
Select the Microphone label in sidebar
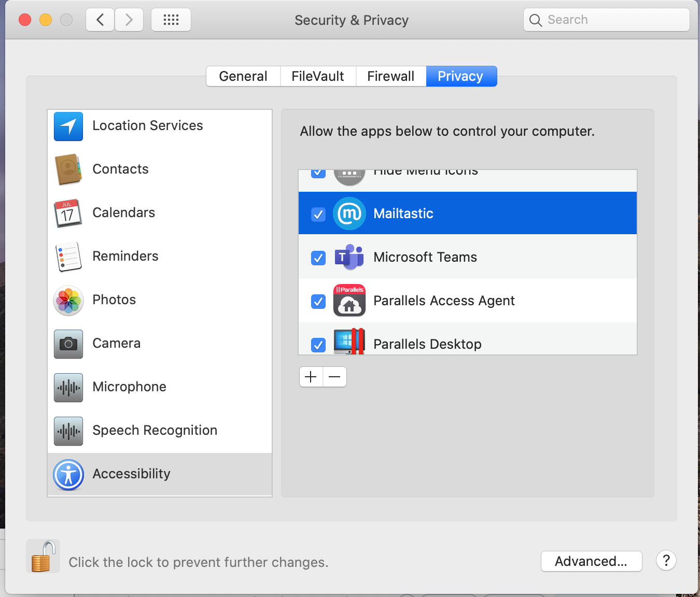(x=130, y=387)
